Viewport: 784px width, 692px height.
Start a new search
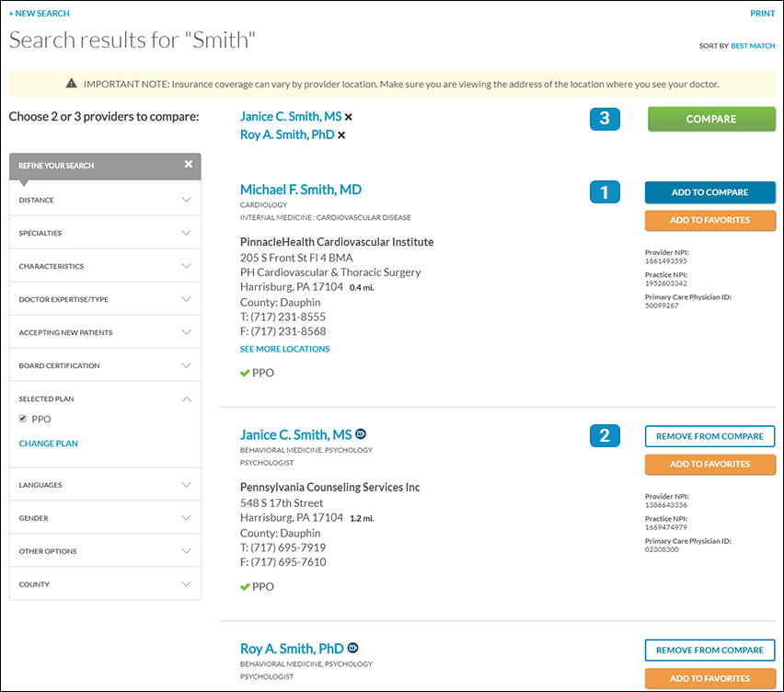pos(39,14)
